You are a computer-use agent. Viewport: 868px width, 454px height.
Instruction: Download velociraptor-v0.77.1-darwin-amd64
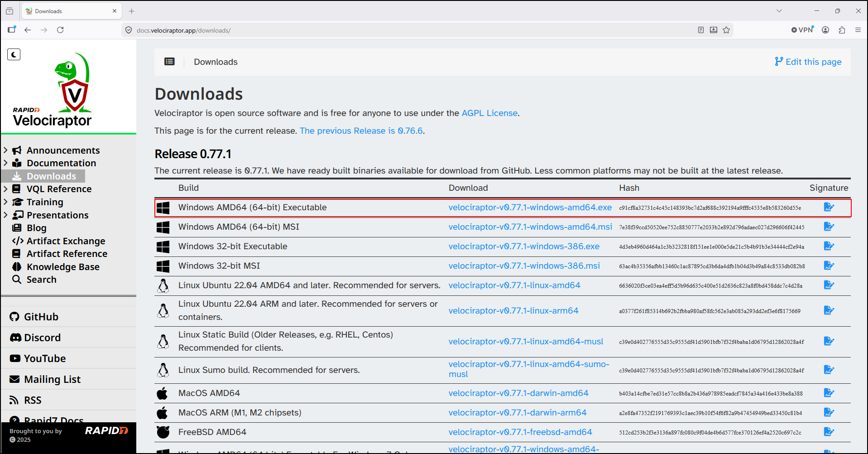518,393
